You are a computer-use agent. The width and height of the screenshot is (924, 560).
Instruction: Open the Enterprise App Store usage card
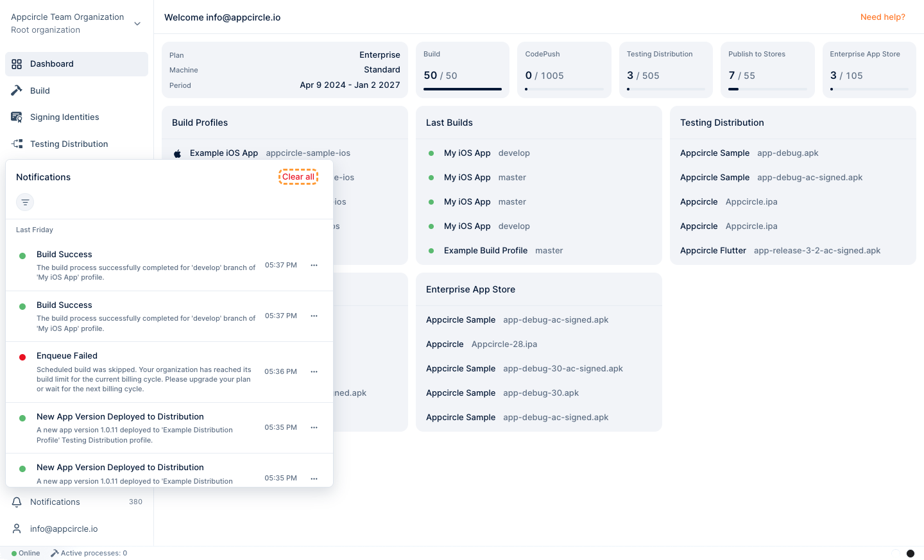point(869,70)
